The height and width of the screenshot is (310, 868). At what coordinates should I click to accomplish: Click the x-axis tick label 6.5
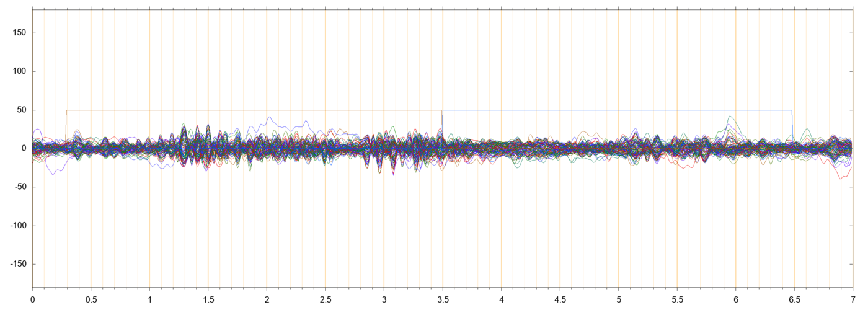pyautogui.click(x=794, y=299)
